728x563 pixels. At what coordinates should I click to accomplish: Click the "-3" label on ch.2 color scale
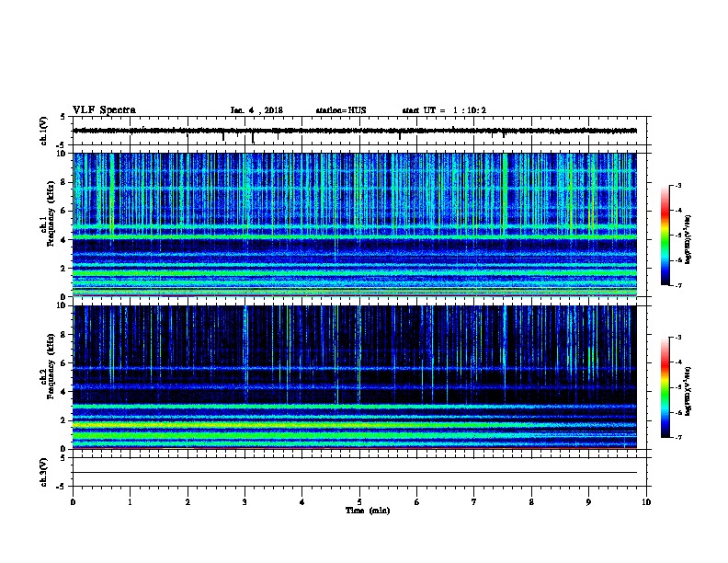[678, 338]
